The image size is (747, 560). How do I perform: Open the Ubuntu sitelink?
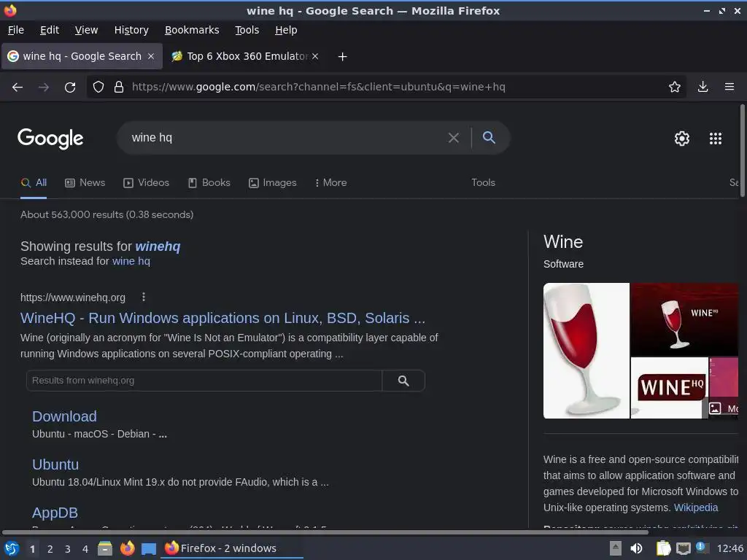(x=55, y=464)
